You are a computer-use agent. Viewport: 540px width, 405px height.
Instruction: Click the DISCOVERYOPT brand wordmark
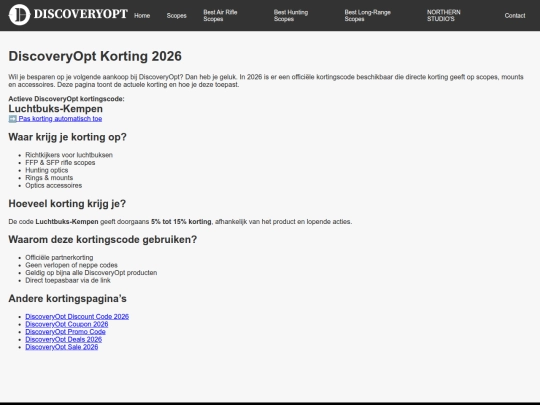point(81,14)
